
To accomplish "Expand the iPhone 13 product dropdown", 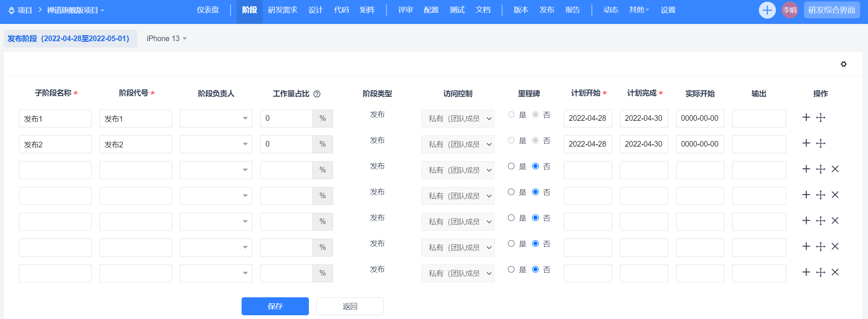I will pyautogui.click(x=166, y=39).
